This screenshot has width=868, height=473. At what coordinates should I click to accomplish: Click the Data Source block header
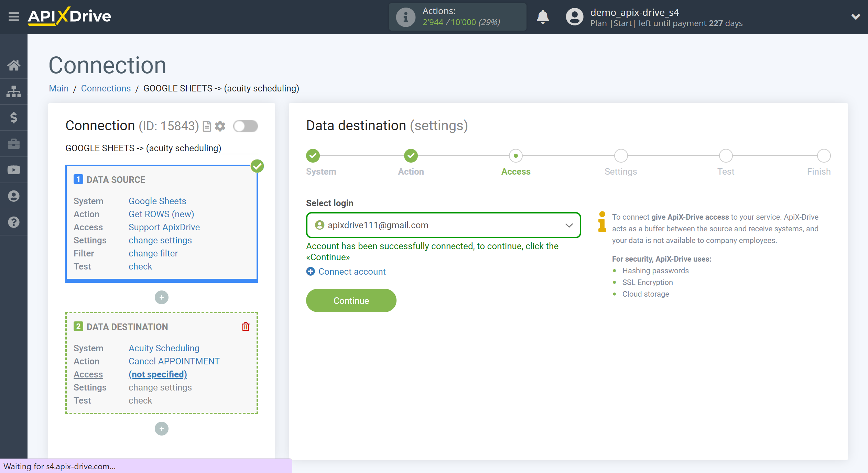(116, 179)
